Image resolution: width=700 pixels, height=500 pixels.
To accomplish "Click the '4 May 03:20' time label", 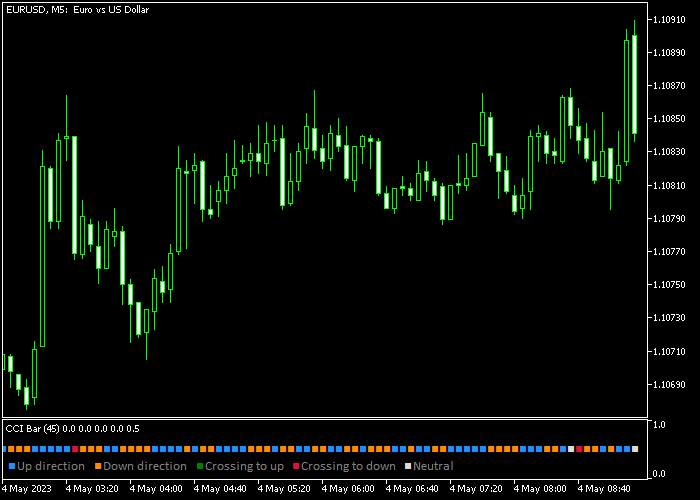I will [92, 489].
